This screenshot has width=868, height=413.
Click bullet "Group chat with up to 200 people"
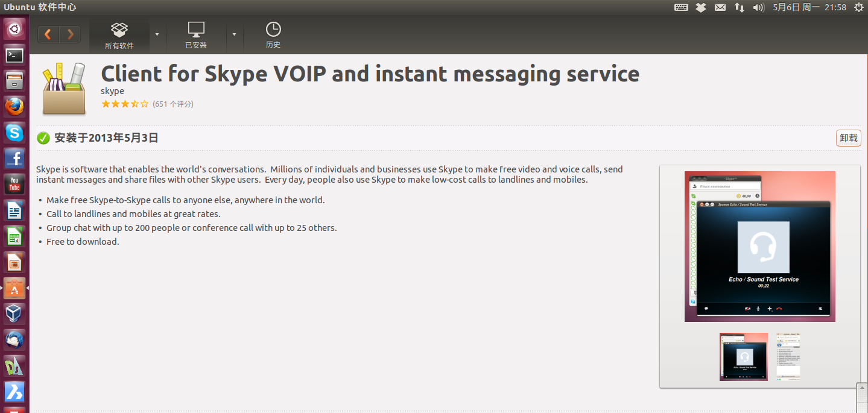[191, 227]
